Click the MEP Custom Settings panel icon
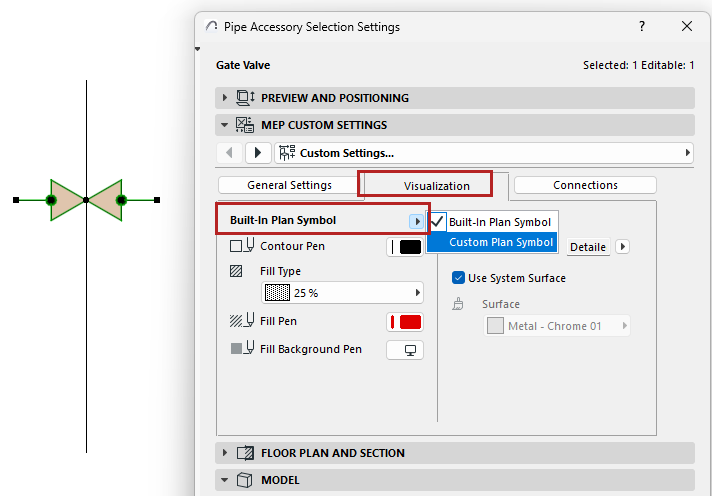 point(245,125)
